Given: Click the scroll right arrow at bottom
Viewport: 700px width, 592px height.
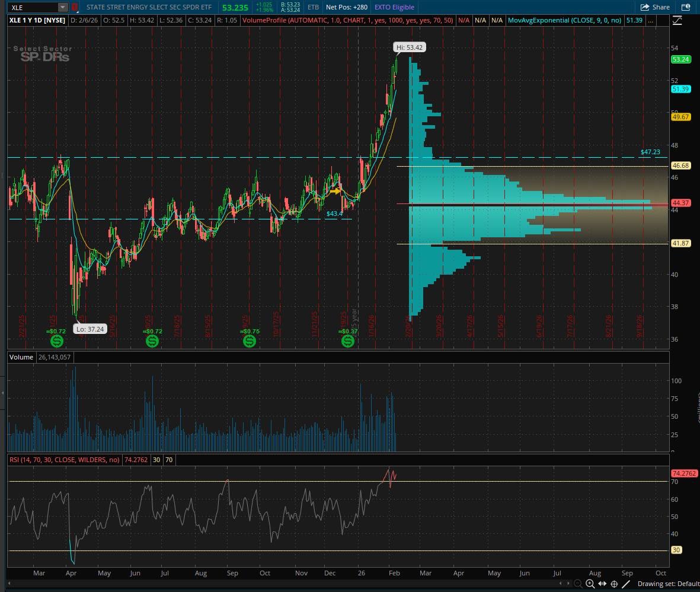Looking at the screenshot, I should coord(569,583).
